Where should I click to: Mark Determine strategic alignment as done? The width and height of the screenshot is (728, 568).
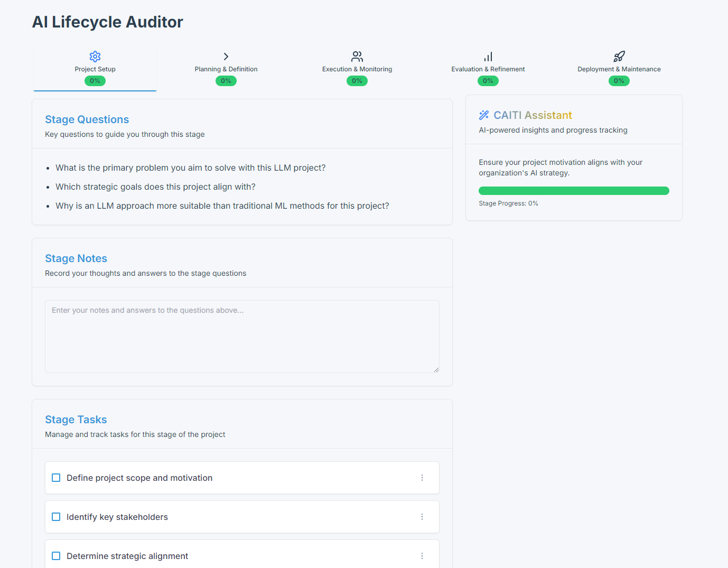tap(56, 556)
